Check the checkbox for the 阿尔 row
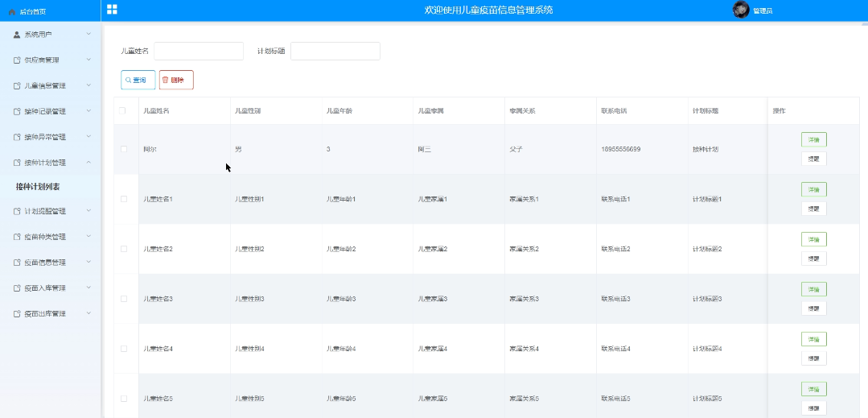The height and width of the screenshot is (418, 868). click(124, 149)
